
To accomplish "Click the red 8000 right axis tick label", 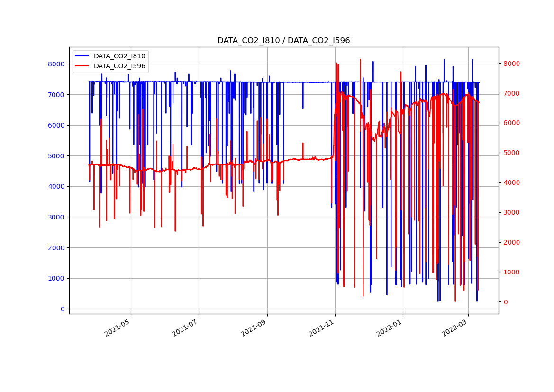I will click(x=511, y=64).
